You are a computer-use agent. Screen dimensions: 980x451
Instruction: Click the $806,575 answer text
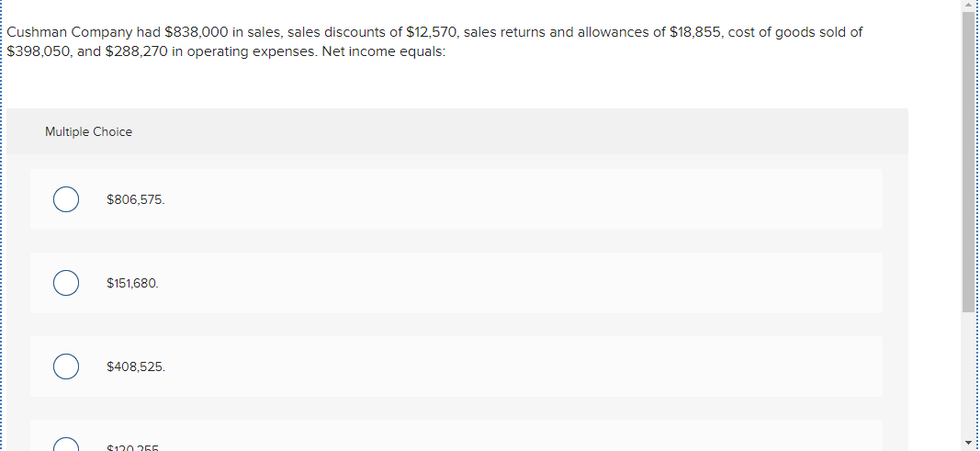(x=136, y=199)
